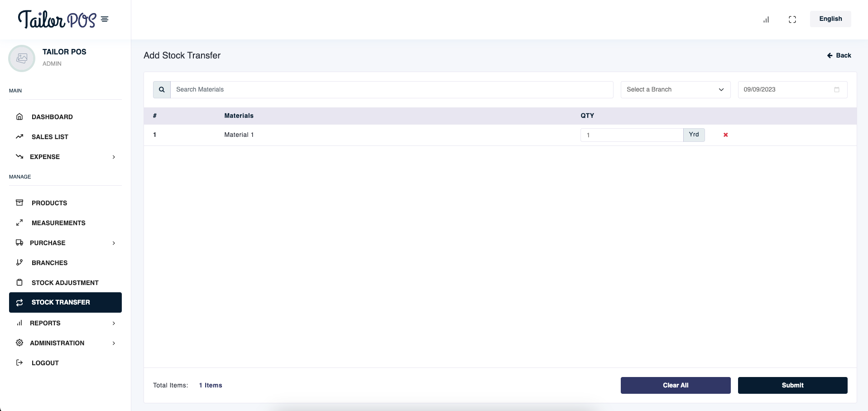The height and width of the screenshot is (411, 868).
Task: Go to Dashboard in sidebar
Action: coord(52,117)
